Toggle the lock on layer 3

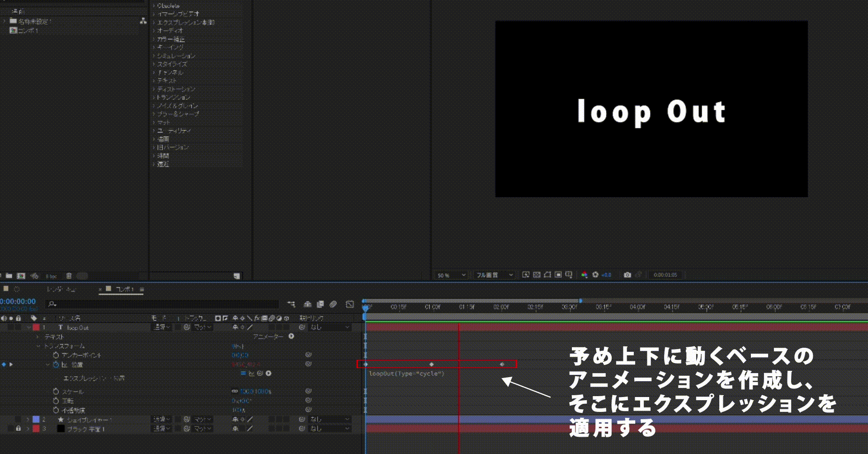(x=18, y=428)
